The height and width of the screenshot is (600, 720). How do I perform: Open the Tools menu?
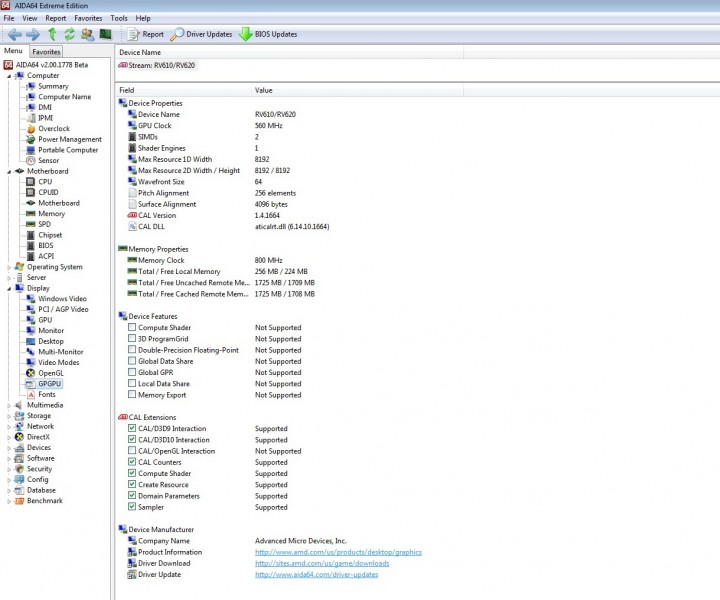point(118,18)
